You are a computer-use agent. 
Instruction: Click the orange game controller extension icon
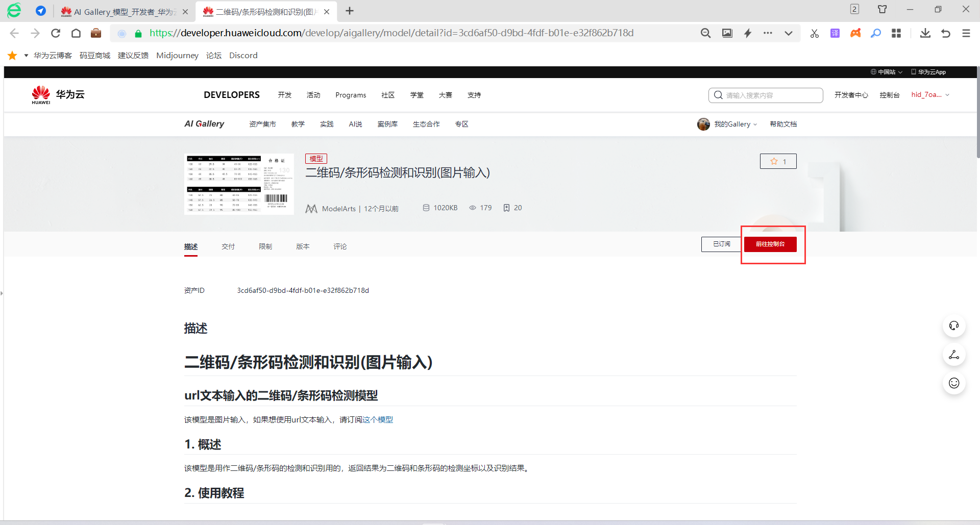point(855,33)
